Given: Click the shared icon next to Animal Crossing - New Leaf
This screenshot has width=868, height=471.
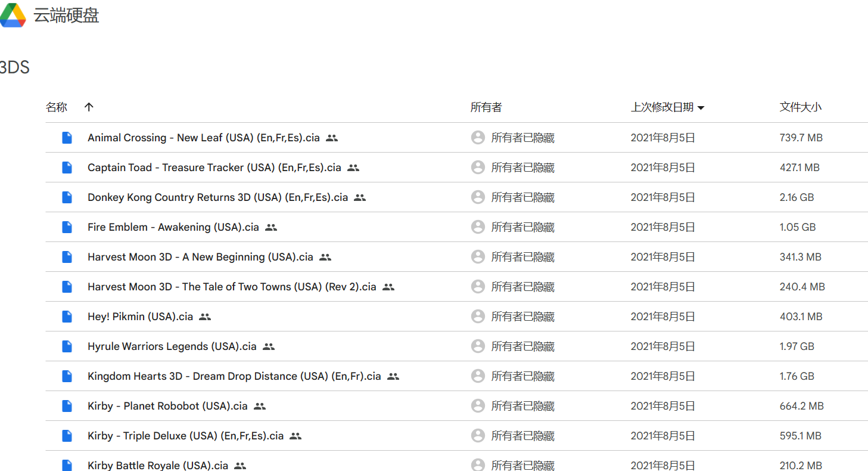Looking at the screenshot, I should (332, 138).
